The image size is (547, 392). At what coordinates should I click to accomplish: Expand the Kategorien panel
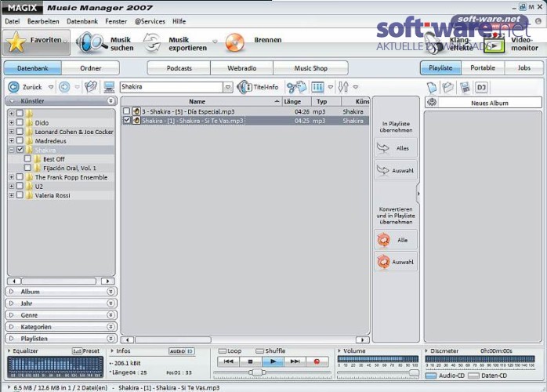(x=61, y=327)
